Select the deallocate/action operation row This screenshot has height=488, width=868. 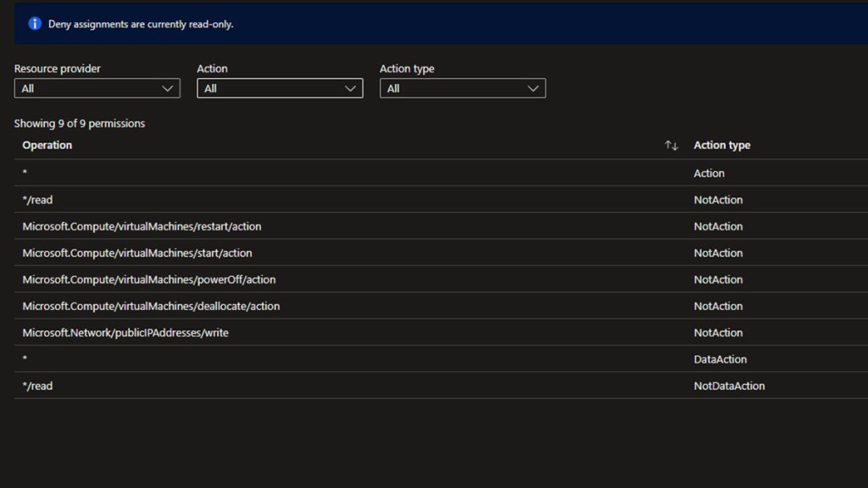(x=441, y=306)
